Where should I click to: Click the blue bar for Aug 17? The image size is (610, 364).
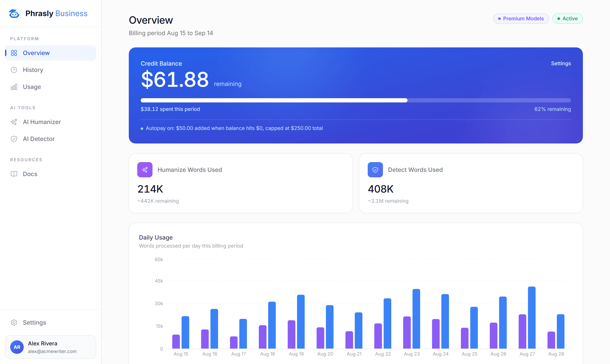tap(243, 334)
